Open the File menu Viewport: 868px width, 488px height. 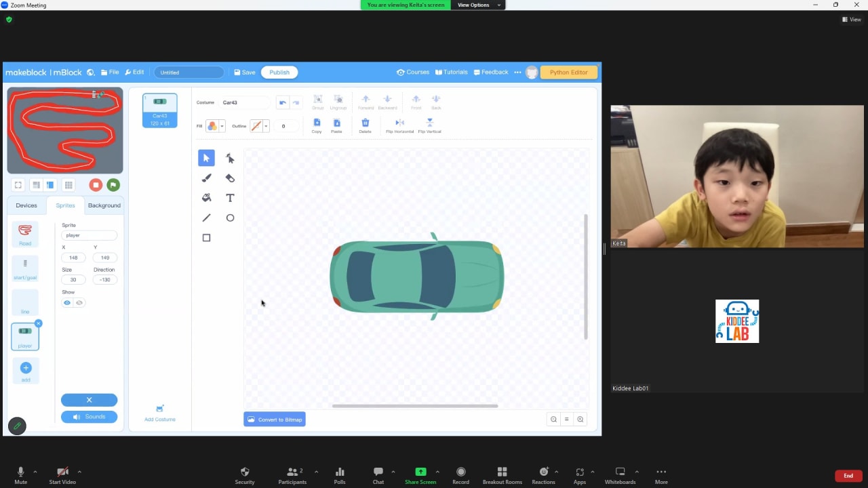point(110,73)
